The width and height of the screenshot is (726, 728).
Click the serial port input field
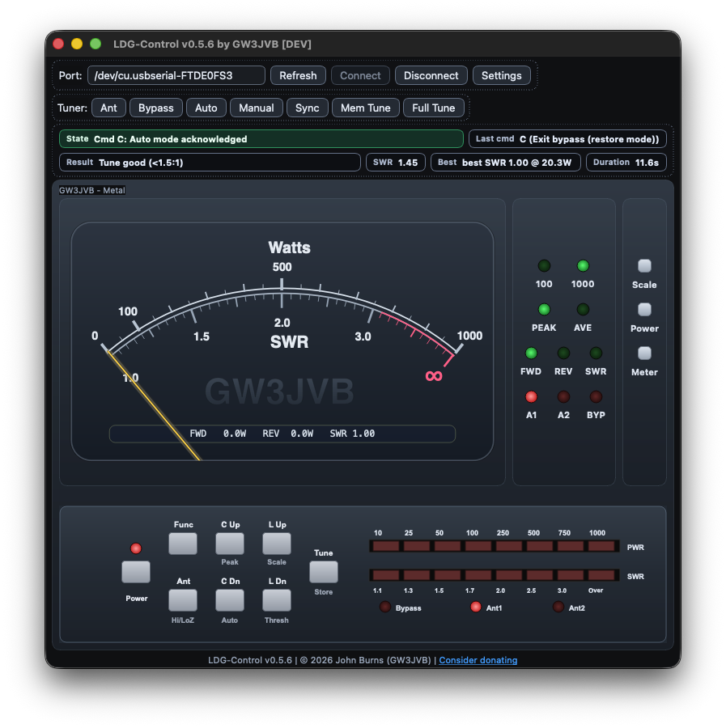pos(176,74)
